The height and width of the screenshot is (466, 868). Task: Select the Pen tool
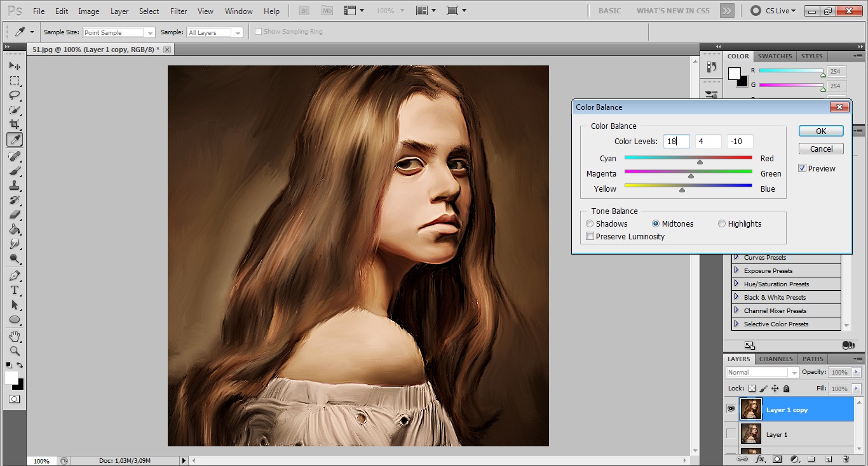(x=14, y=276)
